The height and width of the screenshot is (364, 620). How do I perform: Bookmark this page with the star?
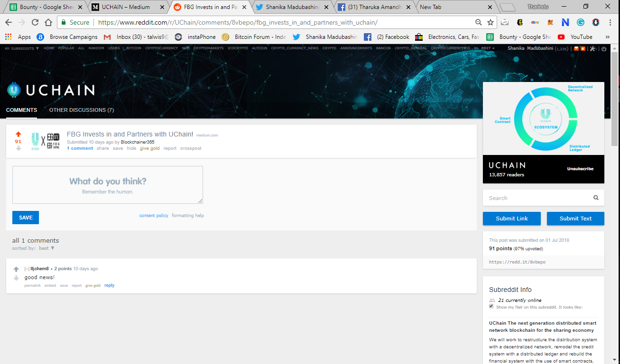490,22
